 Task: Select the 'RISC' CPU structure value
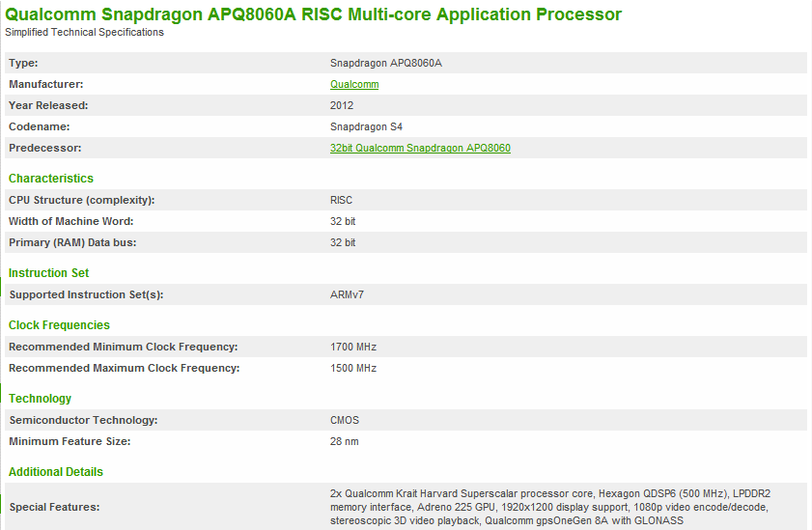coord(341,200)
